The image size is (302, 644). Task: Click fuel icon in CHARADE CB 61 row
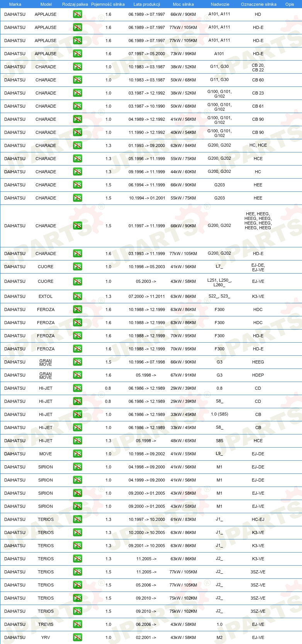click(x=77, y=106)
